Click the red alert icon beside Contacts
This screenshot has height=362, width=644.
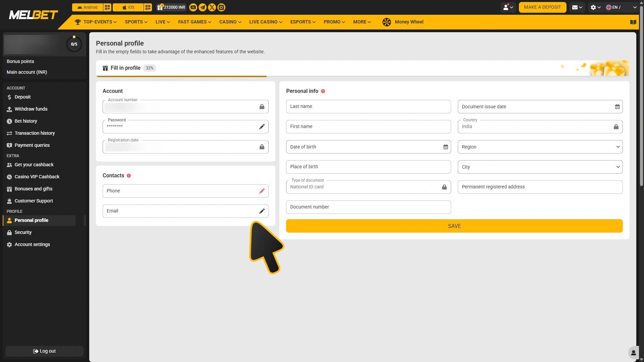point(129,176)
